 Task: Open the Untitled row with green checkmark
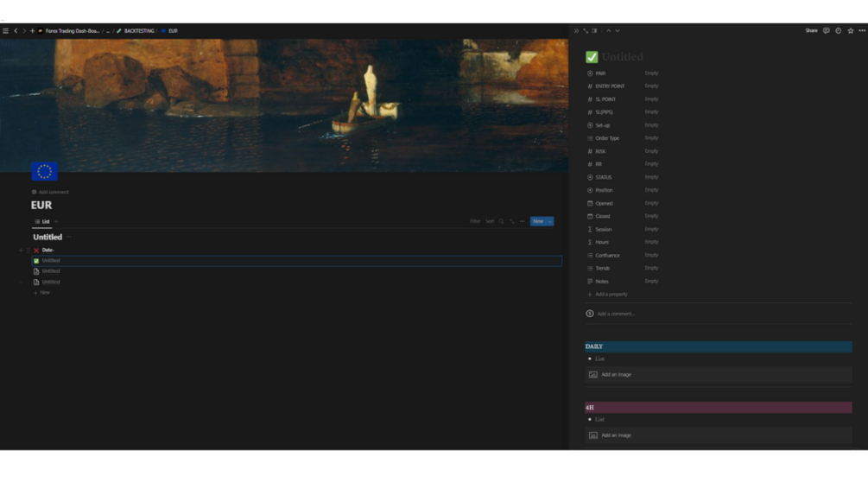tap(297, 261)
